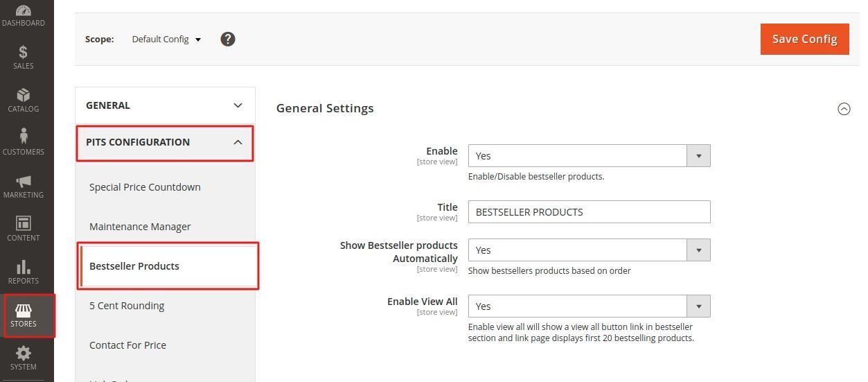Select the Special Price Countdown tab

[145, 187]
